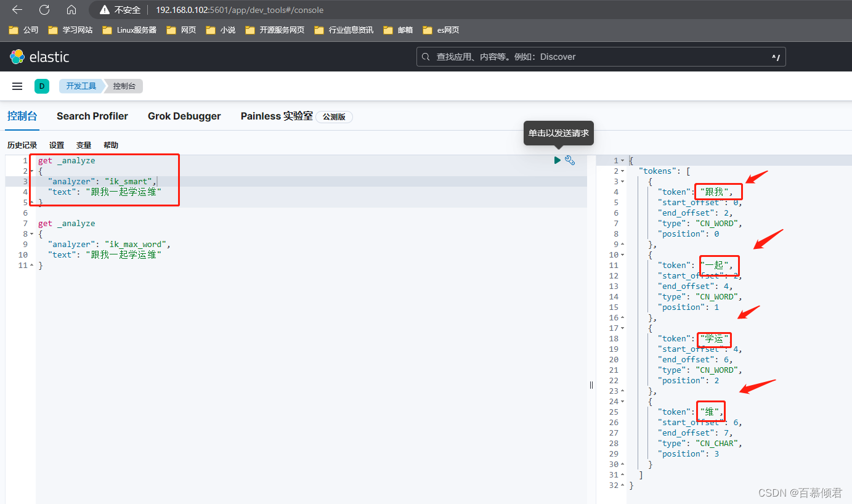
Task: Open the 帮助 help button
Action: pyautogui.click(x=111, y=145)
